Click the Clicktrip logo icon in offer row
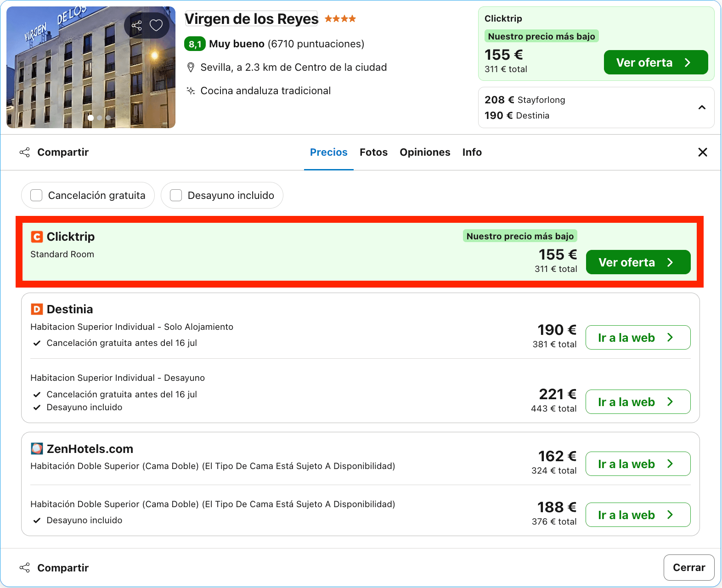The width and height of the screenshot is (722, 588). pyautogui.click(x=37, y=237)
